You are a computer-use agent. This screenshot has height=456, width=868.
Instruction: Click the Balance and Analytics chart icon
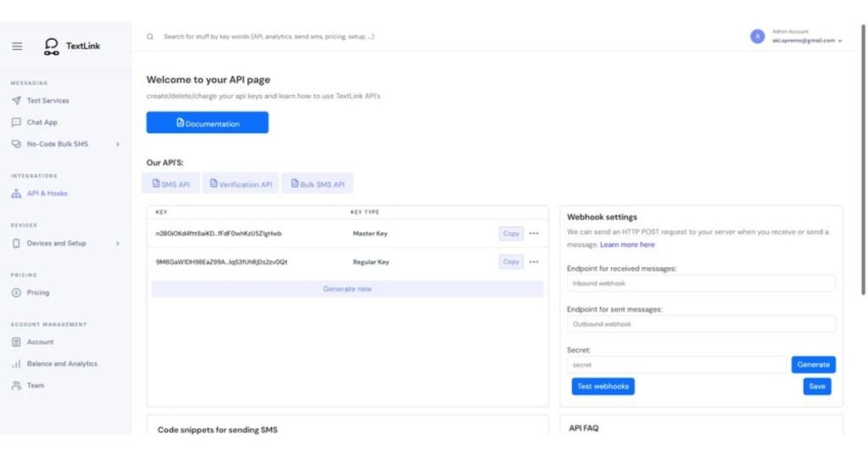[16, 364]
